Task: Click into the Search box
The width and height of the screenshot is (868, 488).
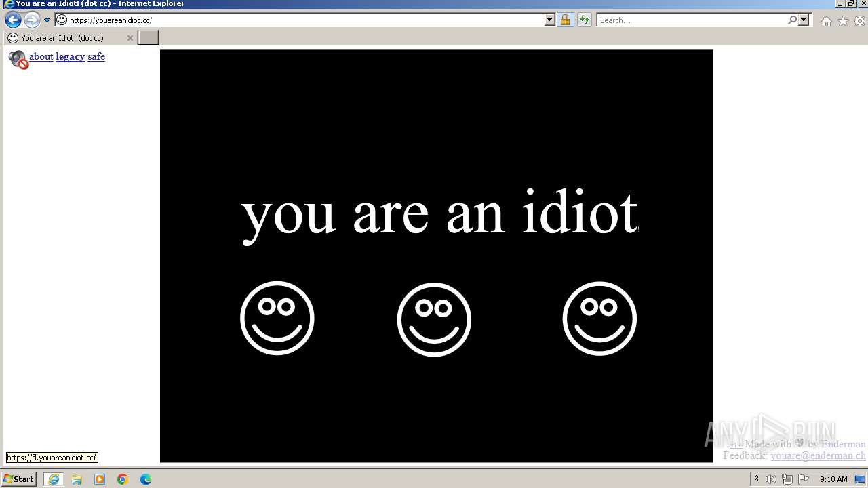Action: 692,20
